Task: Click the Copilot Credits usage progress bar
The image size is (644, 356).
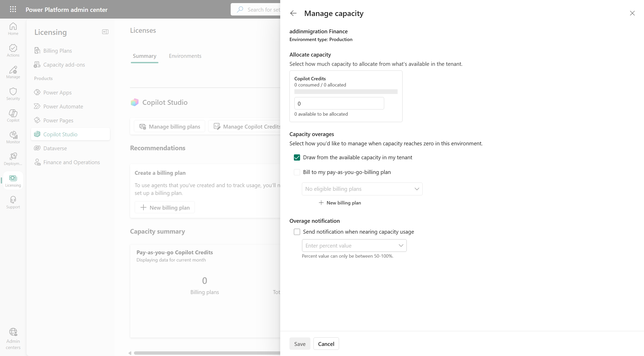Action: pos(346,92)
